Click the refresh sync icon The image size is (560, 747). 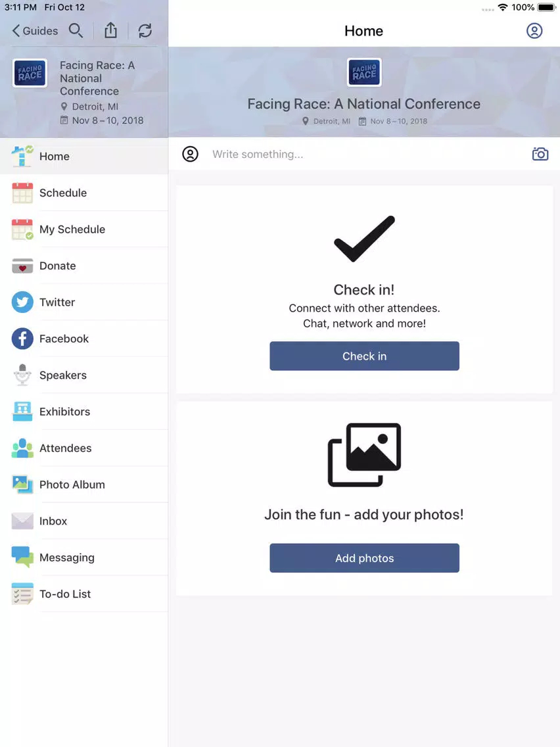click(145, 30)
